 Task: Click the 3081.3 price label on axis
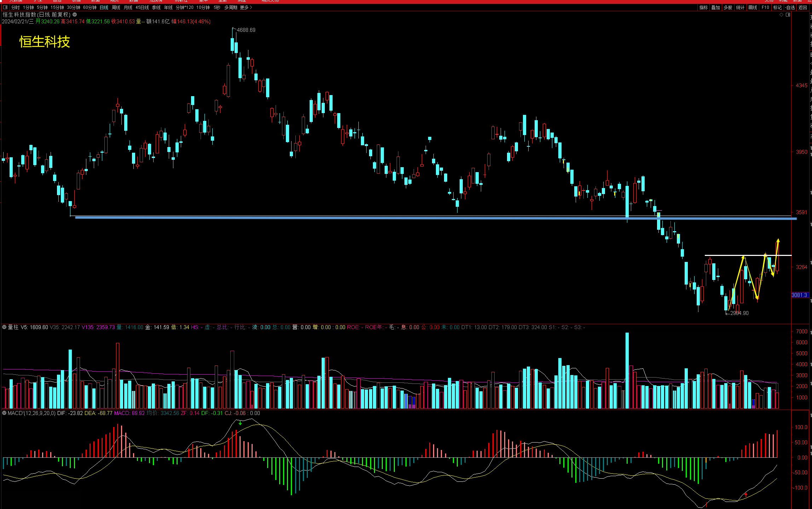point(800,295)
